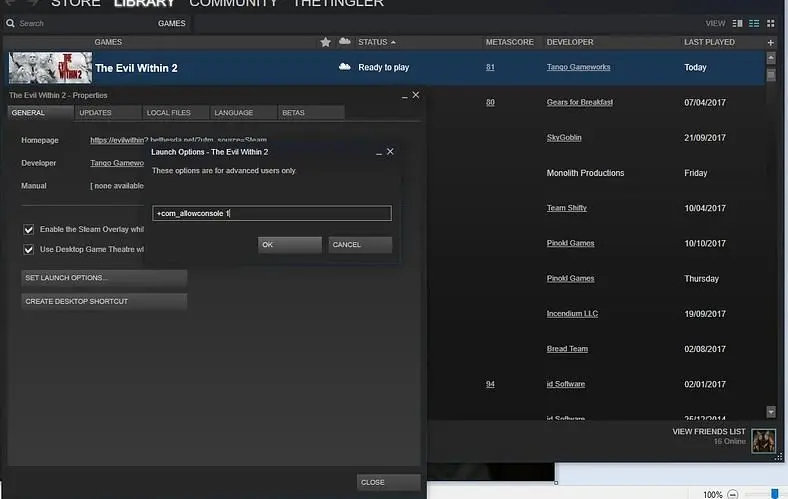Viewport: 788px width, 499px height.
Task: Close the Properties window with X
Action: tap(416, 94)
